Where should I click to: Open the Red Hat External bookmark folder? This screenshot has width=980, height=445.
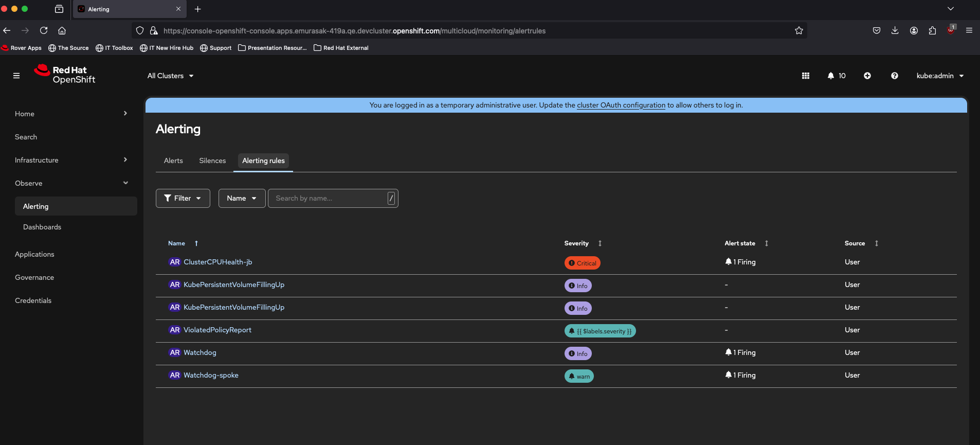click(341, 48)
